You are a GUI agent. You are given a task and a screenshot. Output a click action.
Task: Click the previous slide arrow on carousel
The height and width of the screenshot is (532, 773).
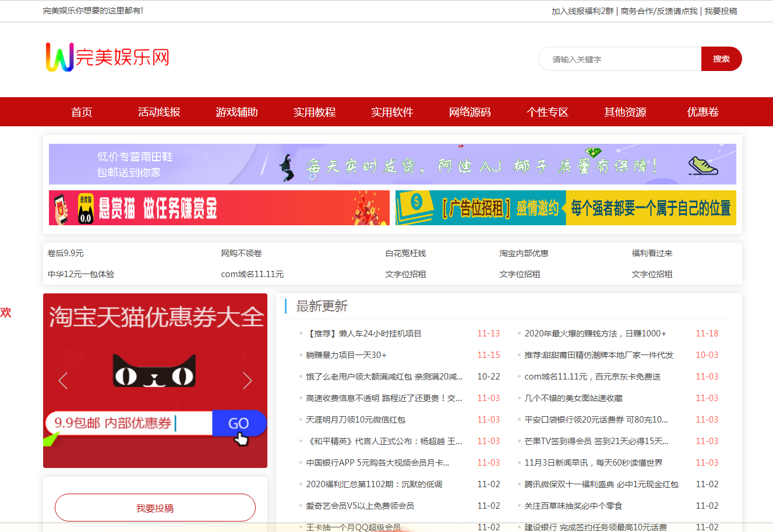[x=63, y=381]
